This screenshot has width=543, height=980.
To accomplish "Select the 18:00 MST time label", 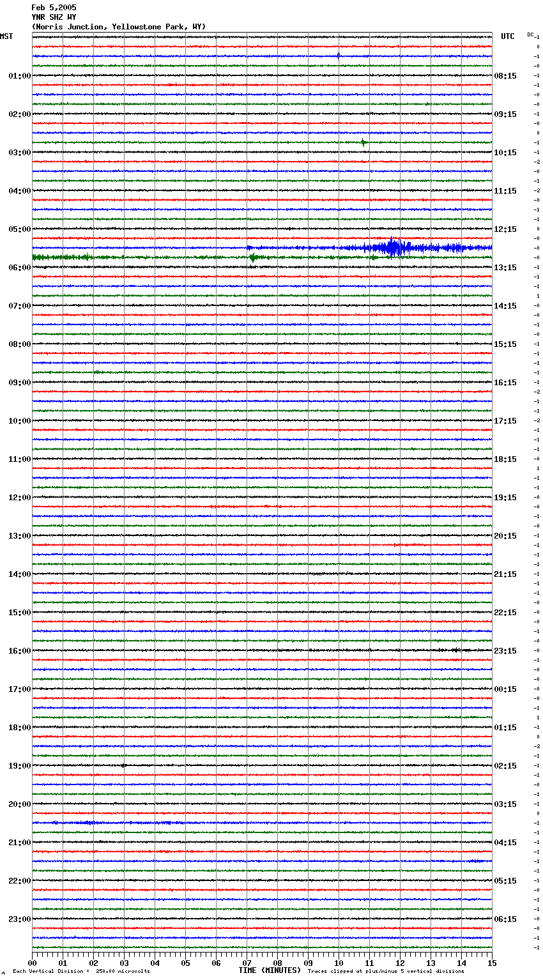I will tap(20, 728).
